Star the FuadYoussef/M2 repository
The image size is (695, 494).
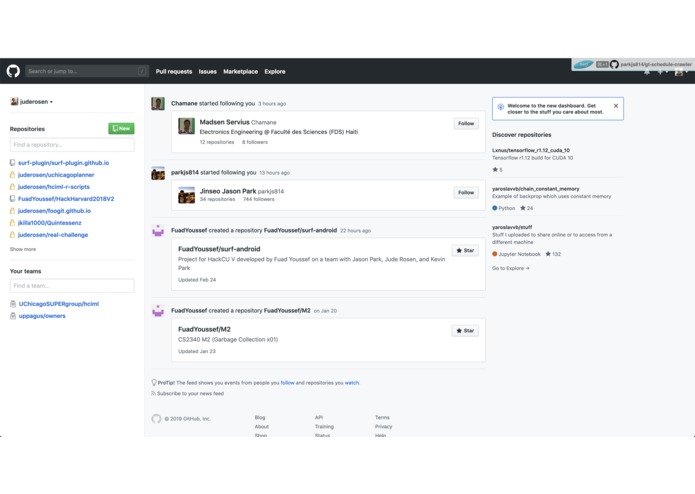click(x=465, y=331)
